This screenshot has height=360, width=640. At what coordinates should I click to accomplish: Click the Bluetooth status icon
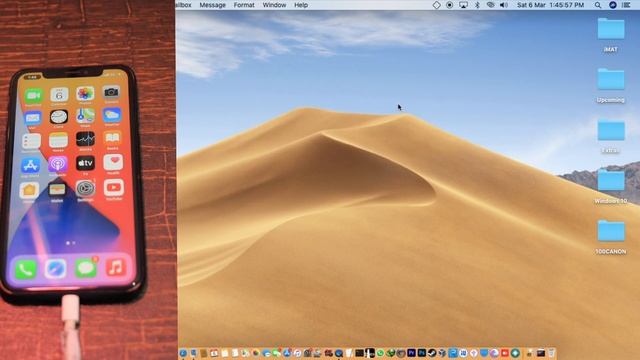click(x=477, y=5)
